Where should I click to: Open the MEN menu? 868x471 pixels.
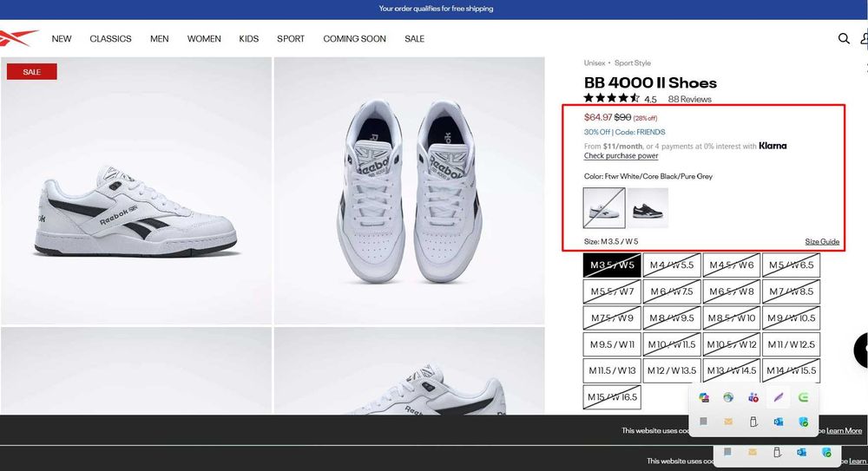click(x=160, y=39)
